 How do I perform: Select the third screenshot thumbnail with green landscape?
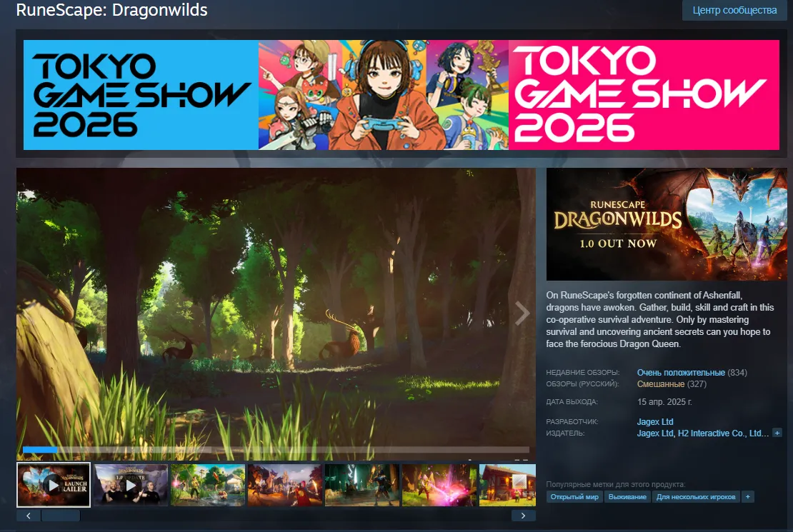tap(208, 485)
